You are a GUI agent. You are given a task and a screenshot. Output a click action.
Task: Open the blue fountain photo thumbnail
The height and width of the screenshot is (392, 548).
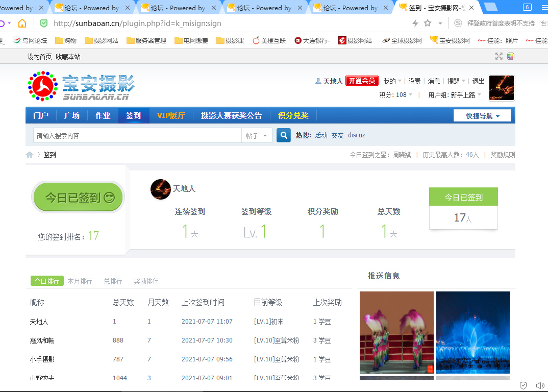[x=473, y=332]
